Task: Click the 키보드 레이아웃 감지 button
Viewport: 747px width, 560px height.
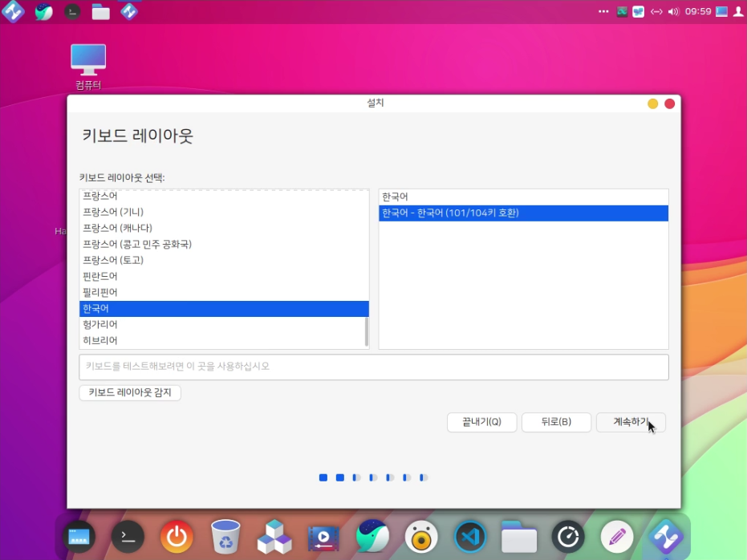Action: pos(130,393)
